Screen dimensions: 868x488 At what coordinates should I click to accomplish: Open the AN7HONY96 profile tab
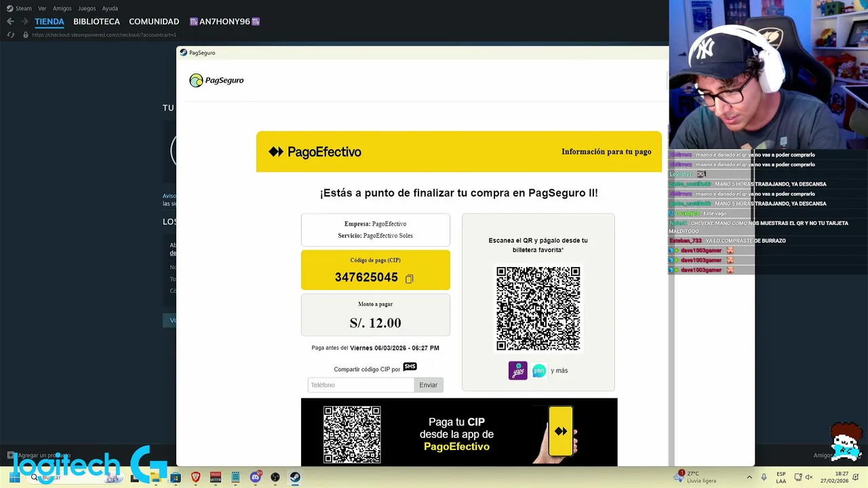(224, 22)
